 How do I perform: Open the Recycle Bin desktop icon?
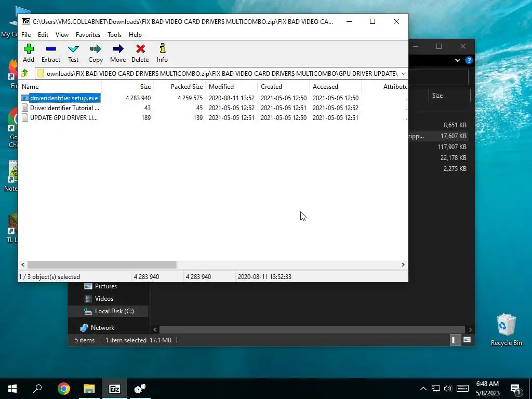tap(506, 330)
